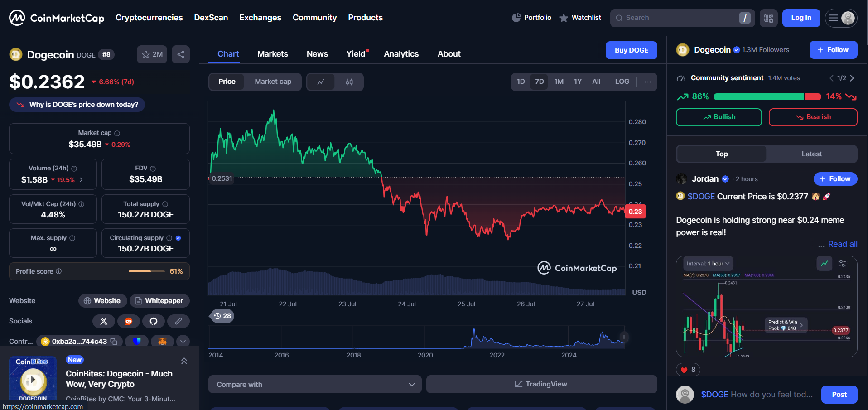Click the Volume (24h) info icon
The image size is (868, 410).
click(x=74, y=169)
